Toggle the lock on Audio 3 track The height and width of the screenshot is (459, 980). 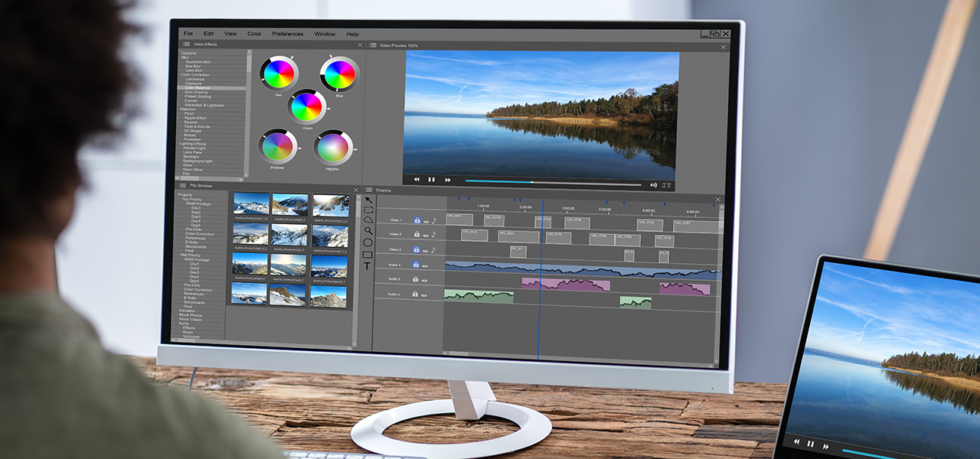click(x=416, y=295)
